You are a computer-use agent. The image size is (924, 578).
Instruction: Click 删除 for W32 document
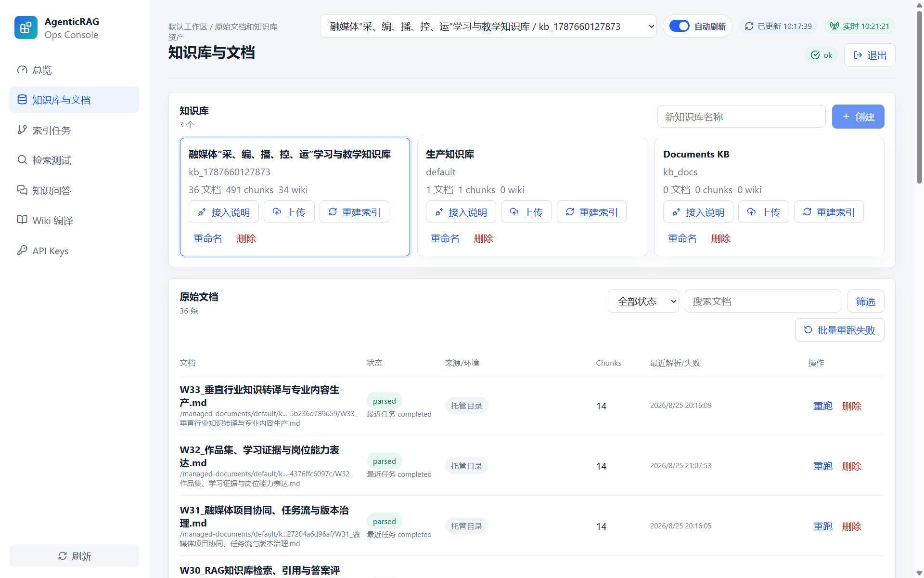pyautogui.click(x=852, y=466)
